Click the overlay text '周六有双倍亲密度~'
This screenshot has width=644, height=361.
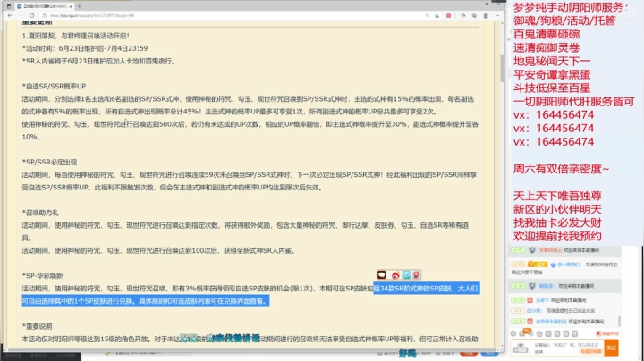tap(562, 169)
